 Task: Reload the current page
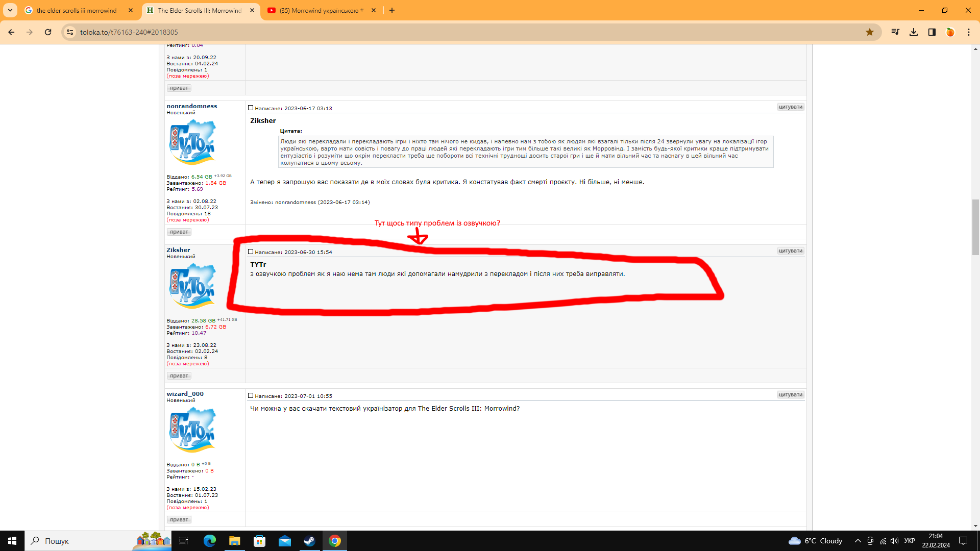click(48, 32)
